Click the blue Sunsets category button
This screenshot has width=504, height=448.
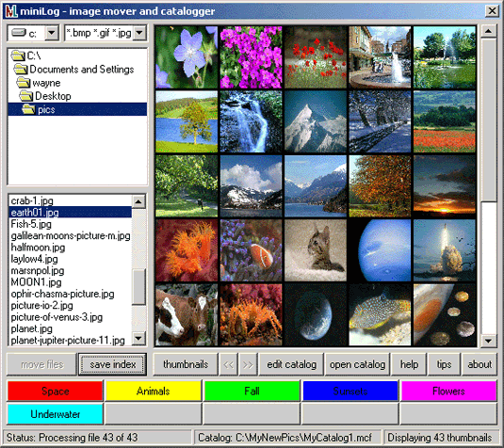pyautogui.click(x=350, y=392)
